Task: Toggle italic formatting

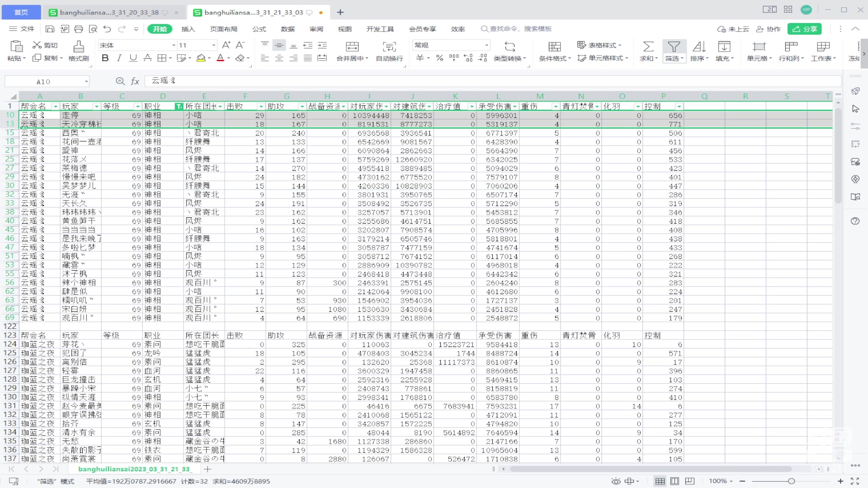Action: [119, 58]
